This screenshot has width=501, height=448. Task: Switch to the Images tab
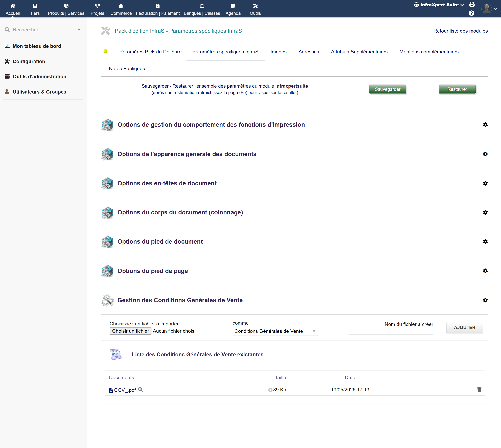pyautogui.click(x=278, y=52)
